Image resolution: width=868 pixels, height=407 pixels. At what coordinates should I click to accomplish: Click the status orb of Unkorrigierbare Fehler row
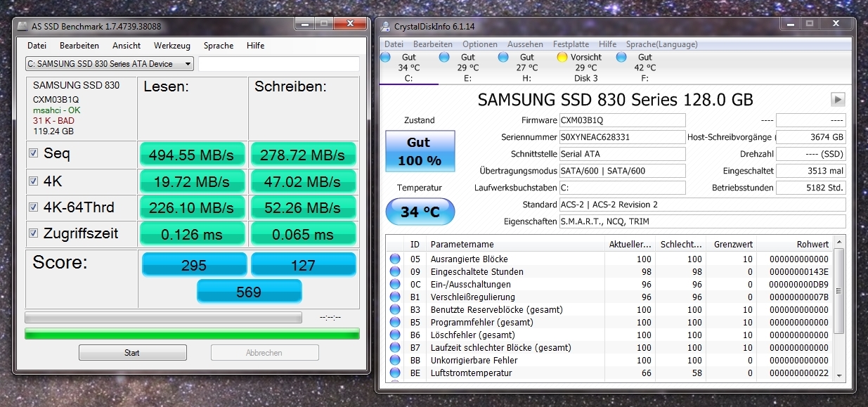coord(395,360)
